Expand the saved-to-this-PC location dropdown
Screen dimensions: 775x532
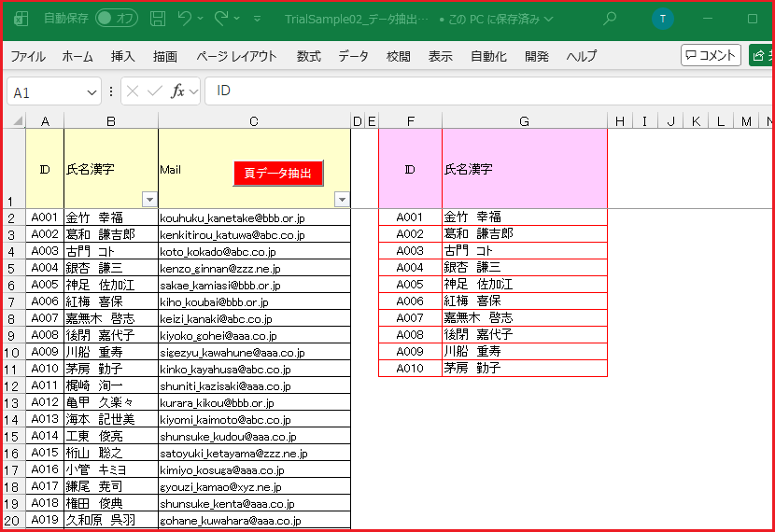pyautogui.click(x=549, y=20)
